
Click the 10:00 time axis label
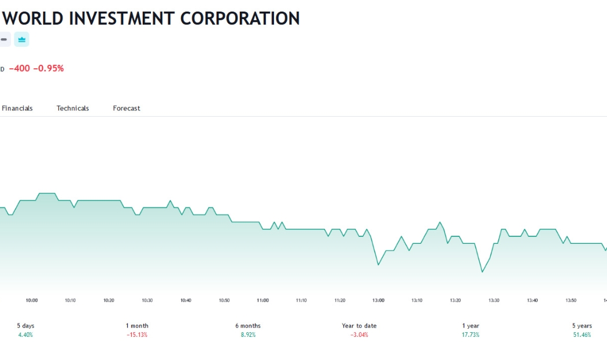[32, 300]
